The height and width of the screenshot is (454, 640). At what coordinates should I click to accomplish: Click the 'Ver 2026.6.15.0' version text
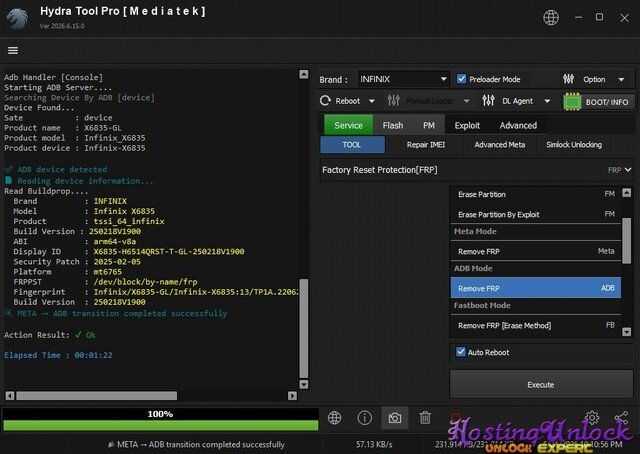pyautogui.click(x=62, y=26)
